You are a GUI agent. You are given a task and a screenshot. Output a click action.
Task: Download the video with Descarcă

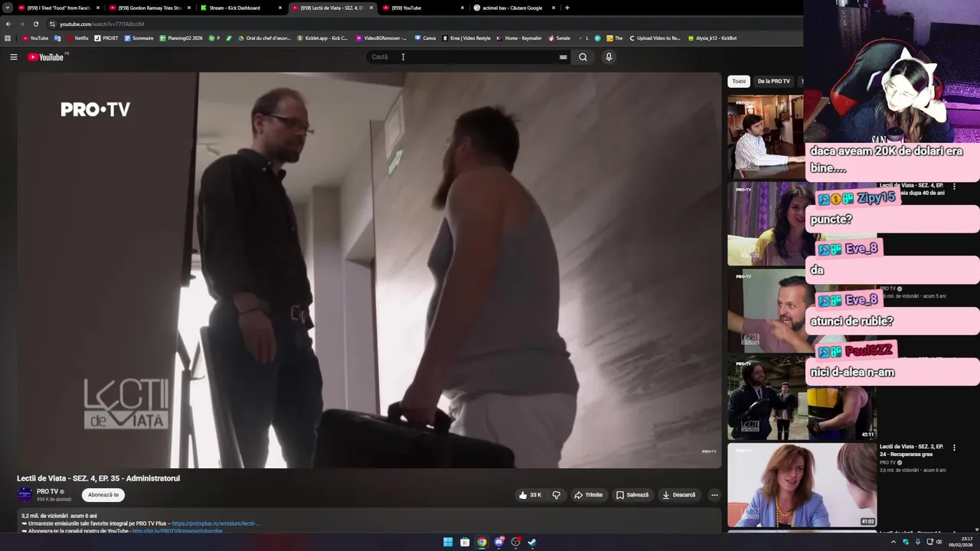tap(679, 495)
